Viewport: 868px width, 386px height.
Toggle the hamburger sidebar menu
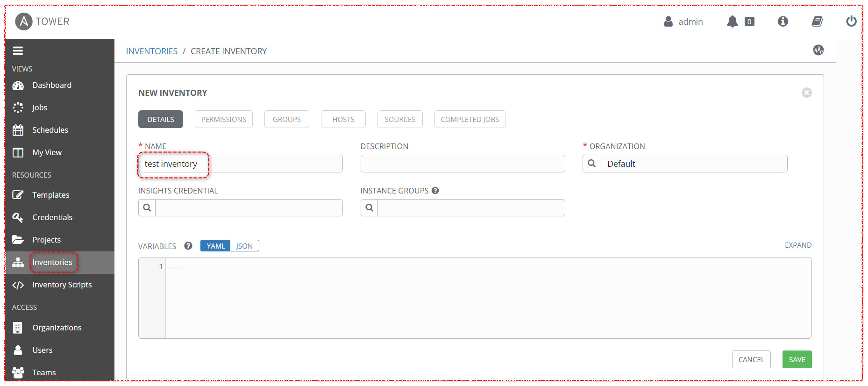click(x=18, y=51)
